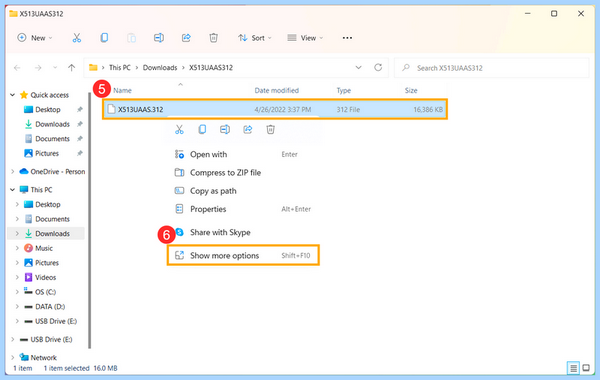Switch to the Details view icon in the status bar
This screenshot has width=600, height=380.
(573, 368)
